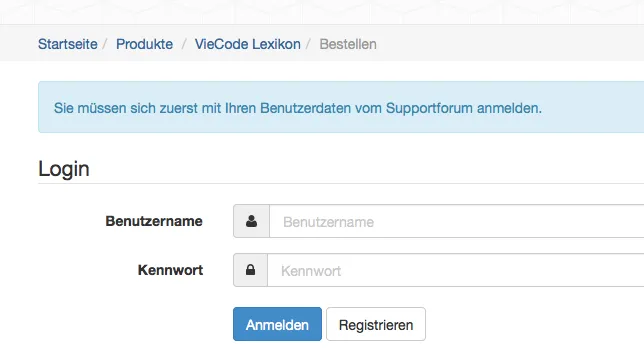Go to the Startseite breadcrumb link
The width and height of the screenshot is (644, 363).
(68, 44)
